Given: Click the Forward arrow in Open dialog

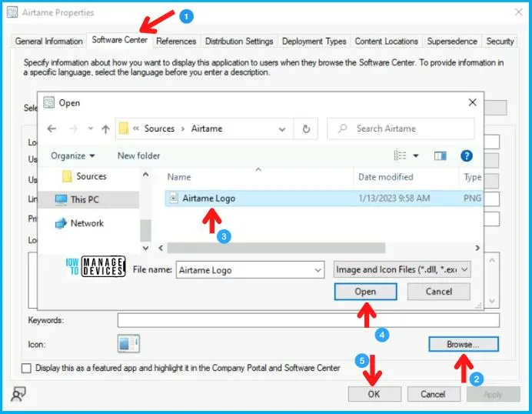Looking at the screenshot, I should click(x=73, y=129).
